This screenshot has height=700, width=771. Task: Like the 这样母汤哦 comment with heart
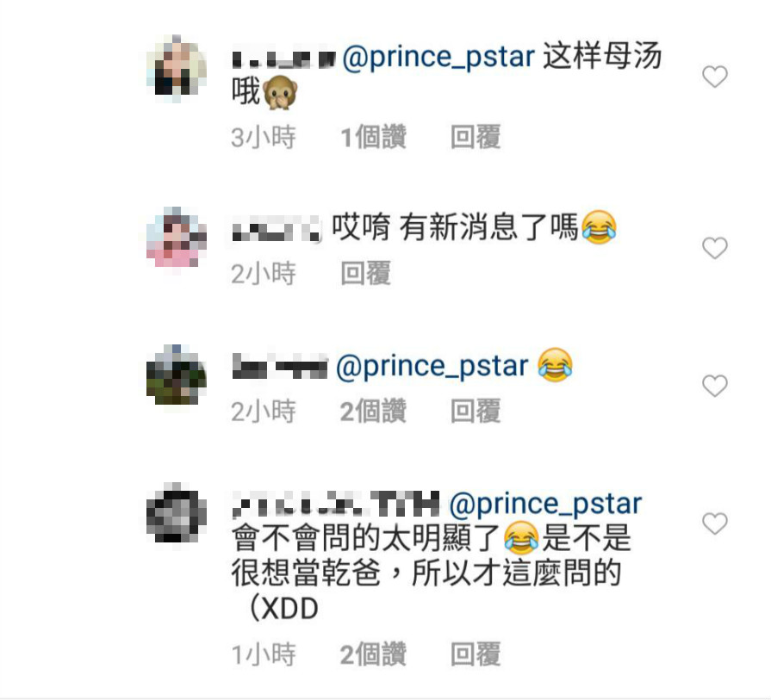714,77
